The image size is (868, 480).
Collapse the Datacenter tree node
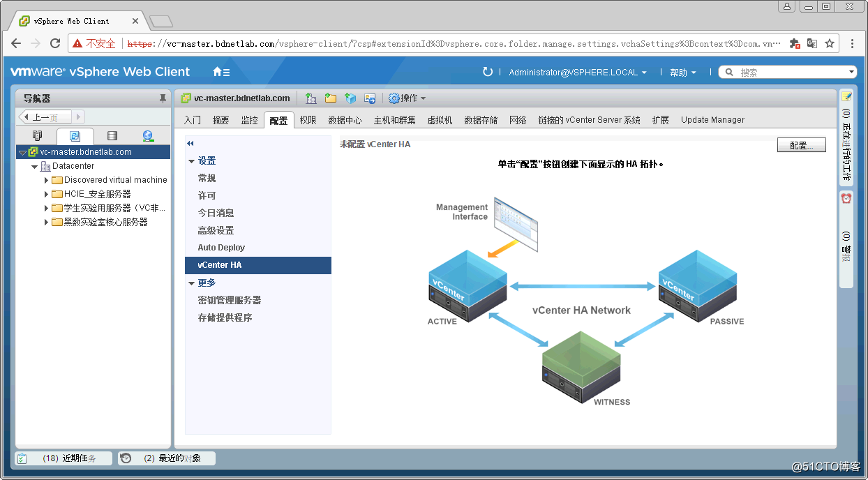point(34,166)
